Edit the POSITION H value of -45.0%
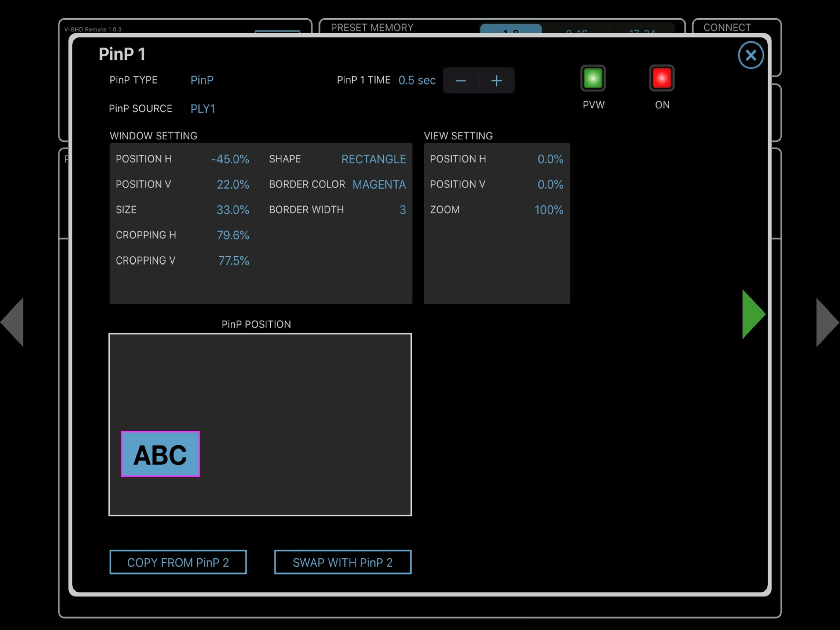This screenshot has width=840, height=630. tap(230, 159)
